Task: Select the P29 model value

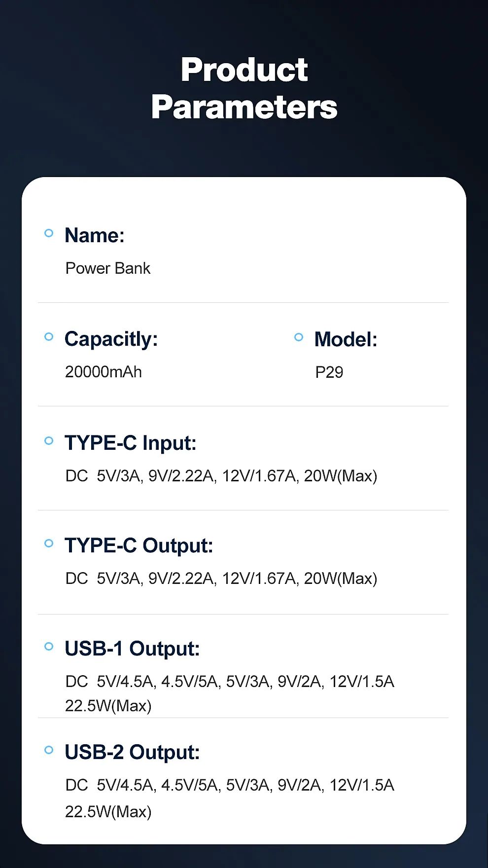Action: click(329, 372)
